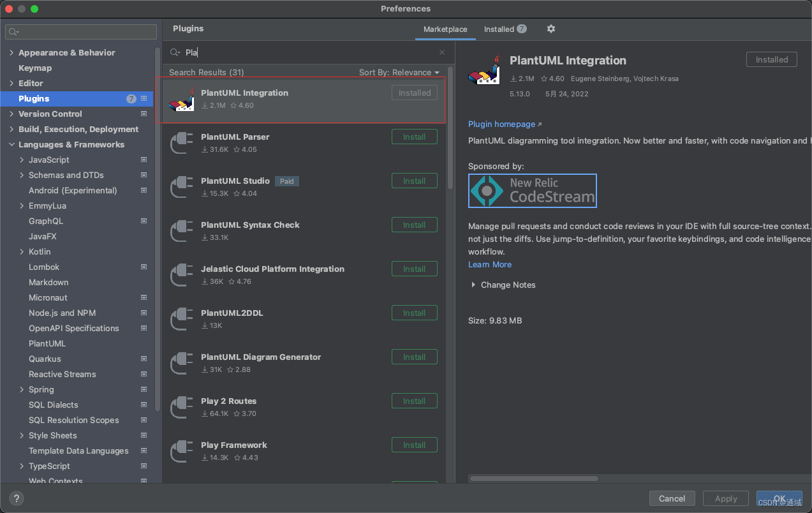The height and width of the screenshot is (513, 812).
Task: Install the PlantUML Parser plugin
Action: click(x=415, y=137)
